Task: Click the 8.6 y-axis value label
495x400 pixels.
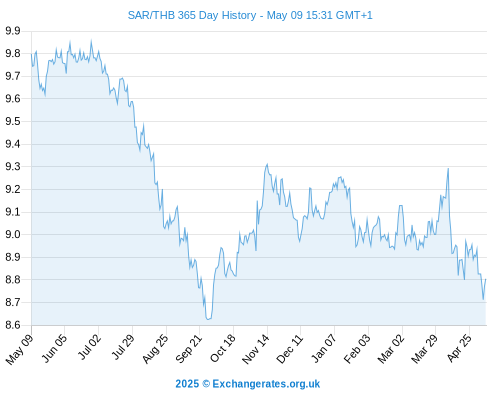Action: [x=13, y=325]
